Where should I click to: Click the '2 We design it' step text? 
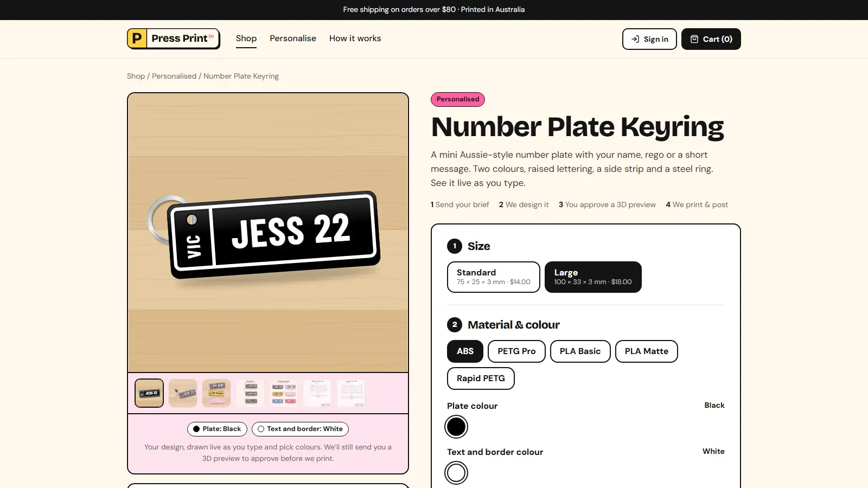pyautogui.click(x=524, y=204)
